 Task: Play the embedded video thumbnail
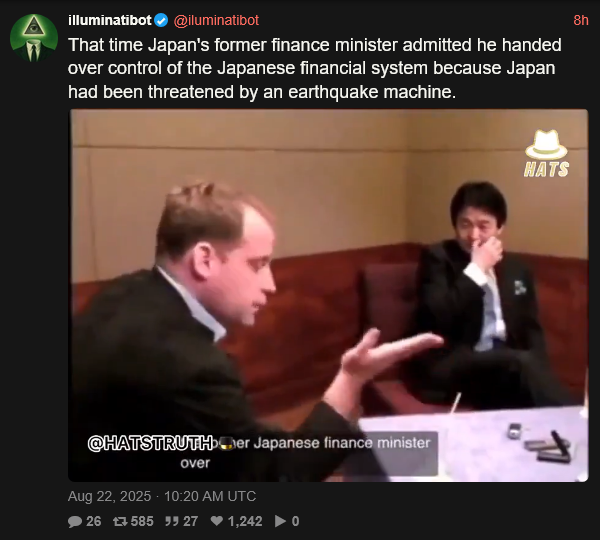[x=328, y=295]
